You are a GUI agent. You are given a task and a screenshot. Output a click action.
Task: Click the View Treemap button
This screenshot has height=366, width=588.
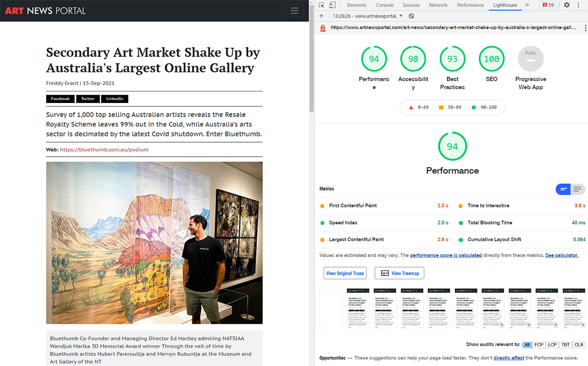click(x=400, y=273)
